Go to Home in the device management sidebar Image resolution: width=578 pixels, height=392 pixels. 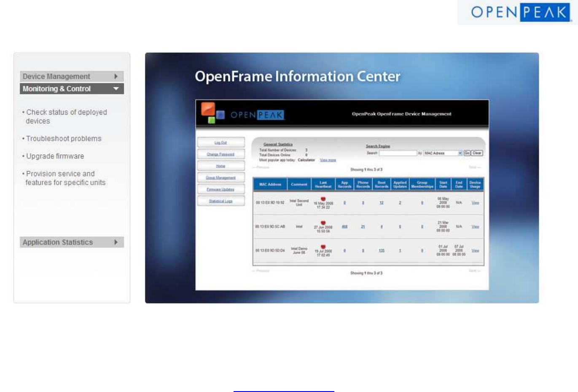pyautogui.click(x=221, y=166)
